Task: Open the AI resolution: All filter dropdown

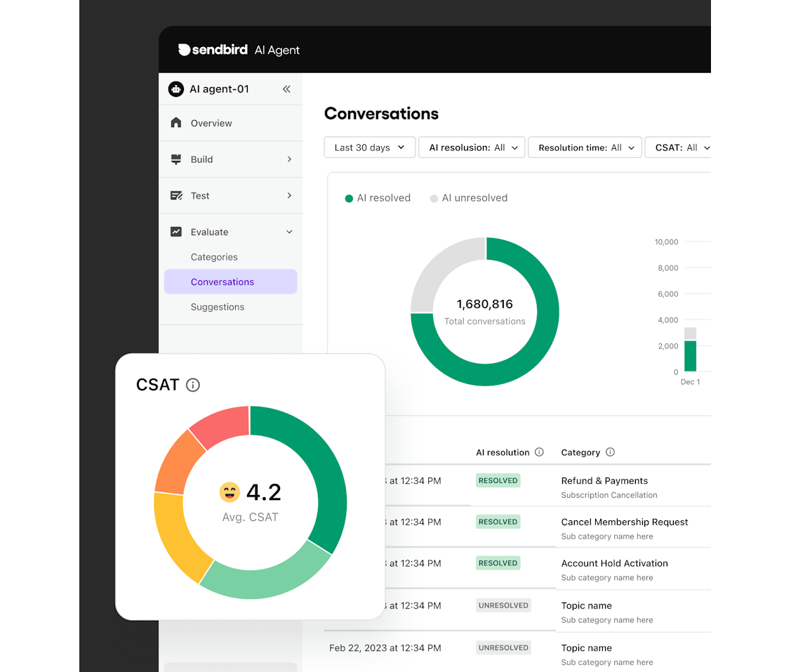Action: pyautogui.click(x=471, y=147)
